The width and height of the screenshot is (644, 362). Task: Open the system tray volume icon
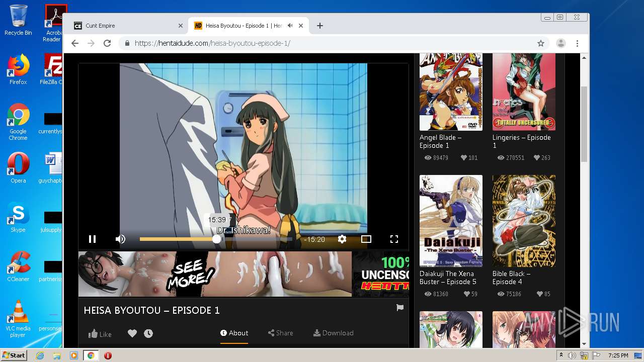click(572, 355)
